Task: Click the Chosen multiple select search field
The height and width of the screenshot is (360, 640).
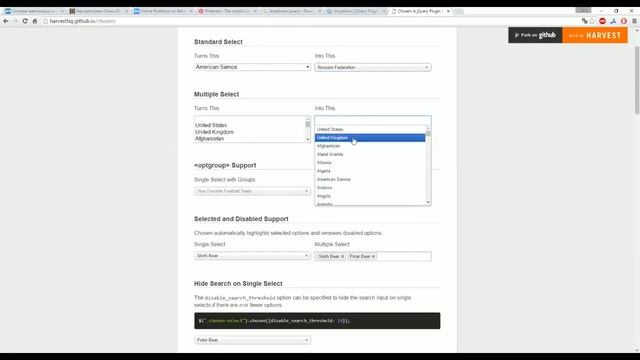Action: 373,120
